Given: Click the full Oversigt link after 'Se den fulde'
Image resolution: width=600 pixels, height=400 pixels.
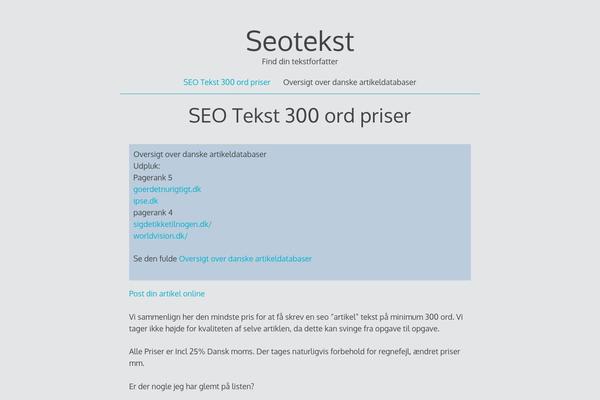Looking at the screenshot, I should coord(245,259).
